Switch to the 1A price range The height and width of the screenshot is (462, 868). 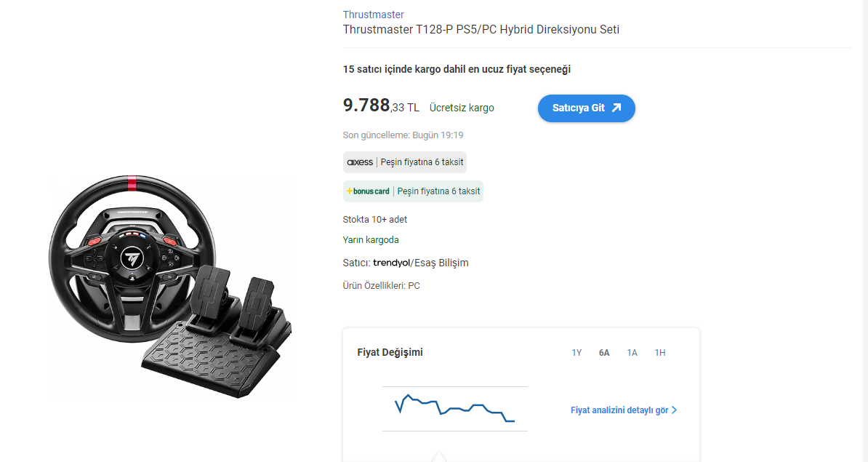pos(632,353)
